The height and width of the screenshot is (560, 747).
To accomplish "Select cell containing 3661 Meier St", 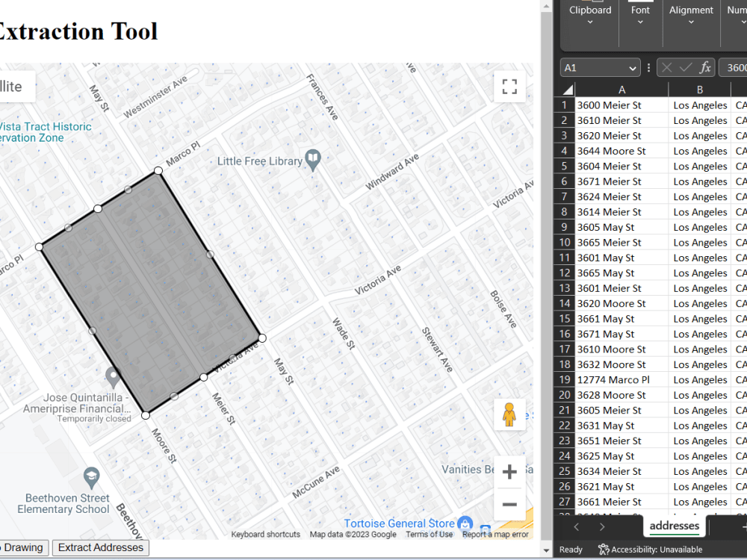I will [x=622, y=502].
